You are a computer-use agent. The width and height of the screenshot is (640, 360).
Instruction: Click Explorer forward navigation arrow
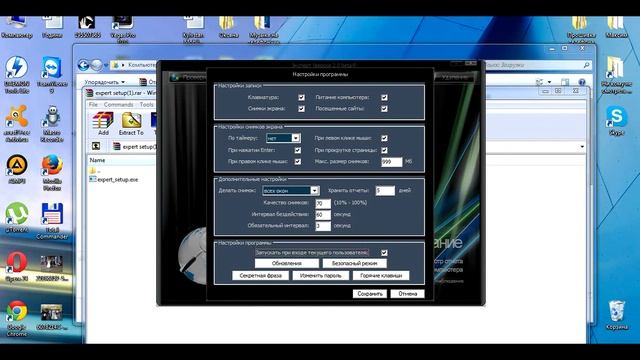pyautogui.click(x=96, y=65)
